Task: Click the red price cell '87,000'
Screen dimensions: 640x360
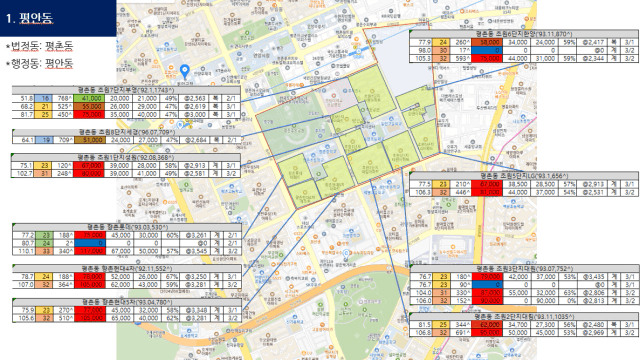Action: point(487,293)
